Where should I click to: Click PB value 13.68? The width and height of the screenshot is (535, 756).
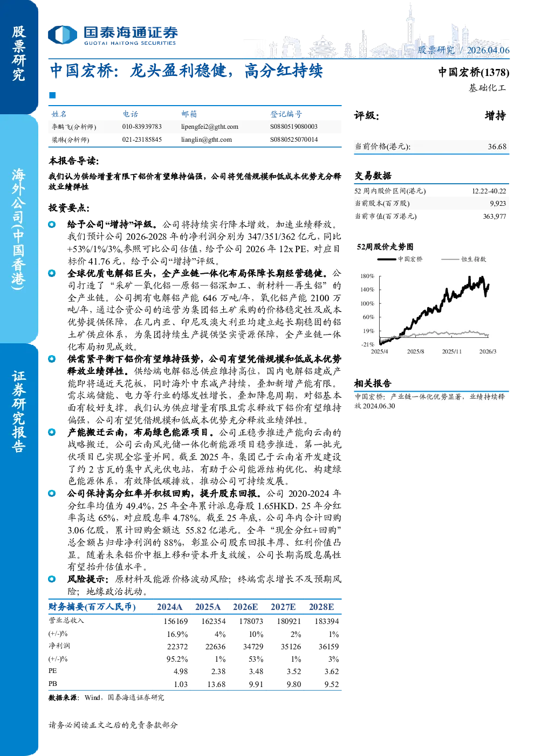[216, 684]
